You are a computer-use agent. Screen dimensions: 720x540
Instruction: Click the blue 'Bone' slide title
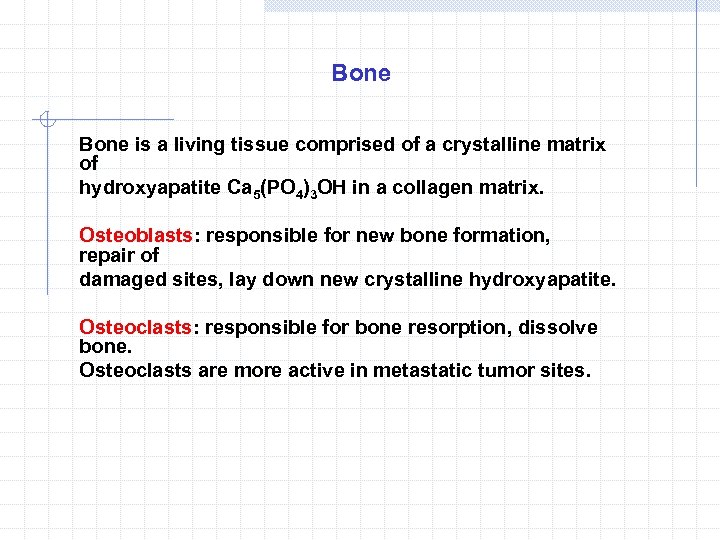(361, 73)
